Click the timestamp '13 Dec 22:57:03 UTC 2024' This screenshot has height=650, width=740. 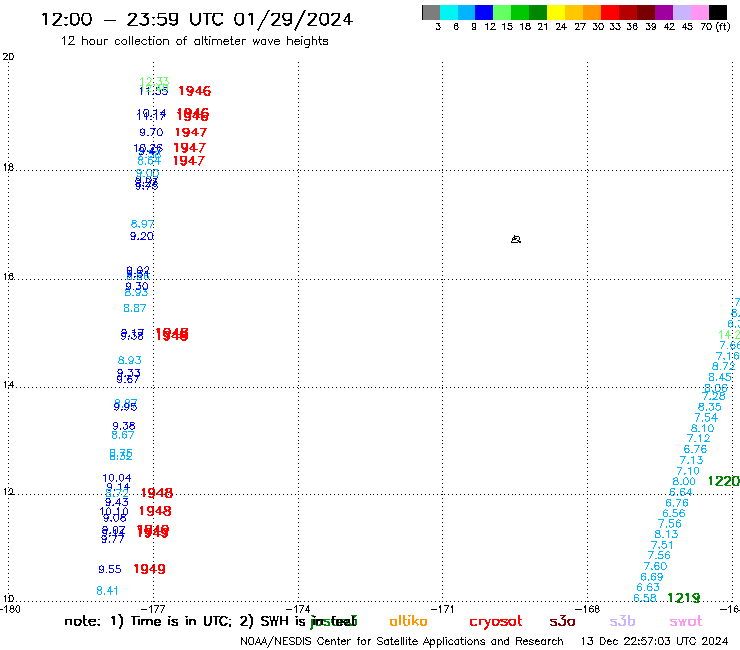(654, 641)
